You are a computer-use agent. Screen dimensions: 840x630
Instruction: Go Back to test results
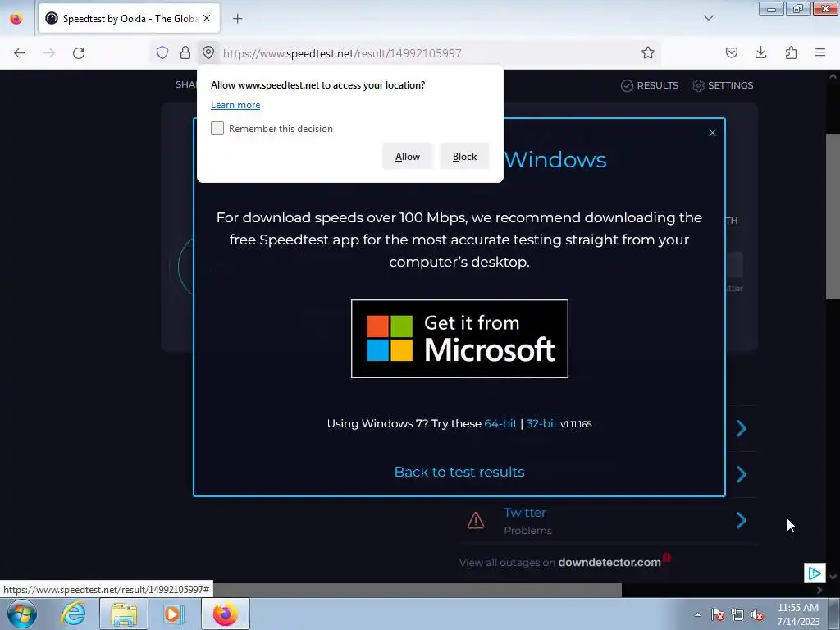pos(459,472)
